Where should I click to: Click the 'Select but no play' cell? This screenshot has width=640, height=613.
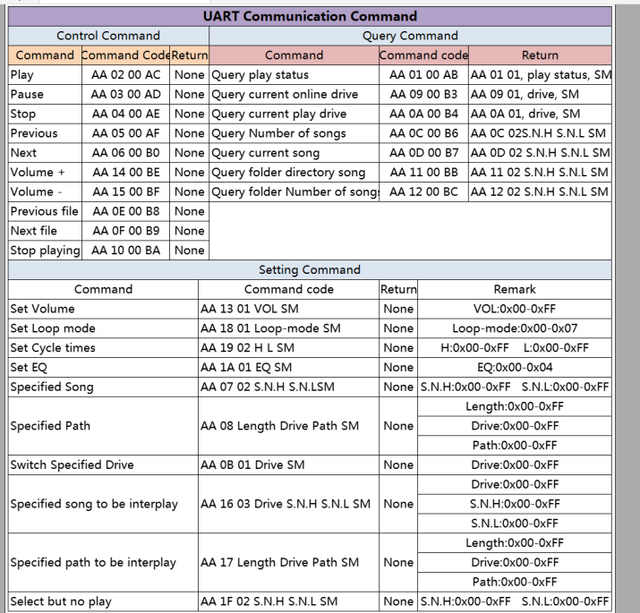pyautogui.click(x=103, y=602)
